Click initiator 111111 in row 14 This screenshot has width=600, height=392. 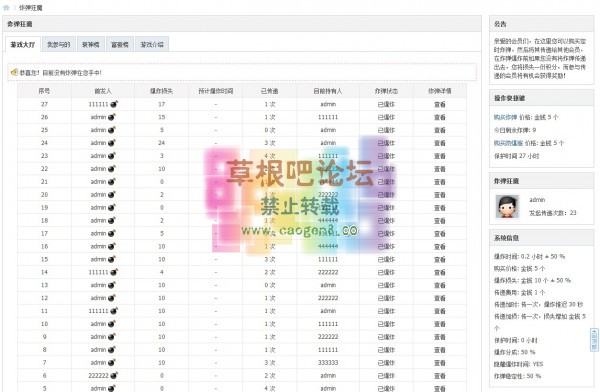tap(98, 272)
